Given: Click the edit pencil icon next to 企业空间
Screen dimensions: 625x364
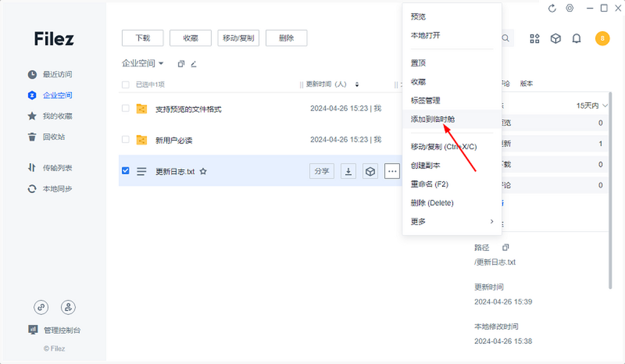Looking at the screenshot, I should 193,64.
